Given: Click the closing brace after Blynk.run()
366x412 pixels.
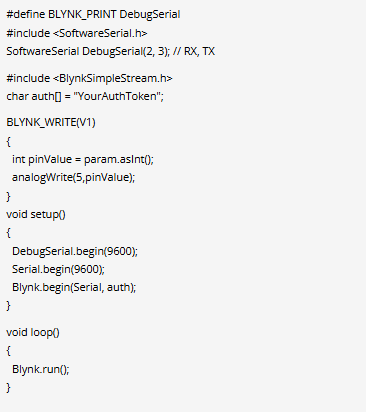Looking at the screenshot, I should click(8, 388).
